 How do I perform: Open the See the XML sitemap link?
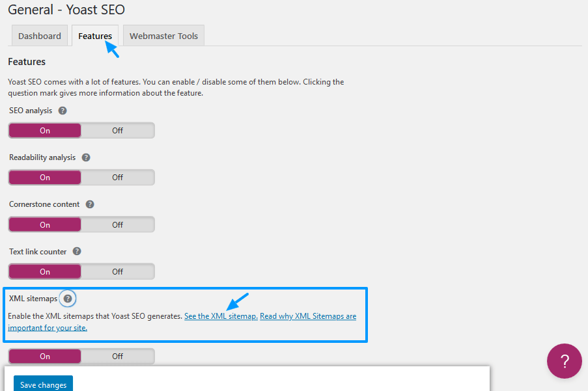pos(221,316)
